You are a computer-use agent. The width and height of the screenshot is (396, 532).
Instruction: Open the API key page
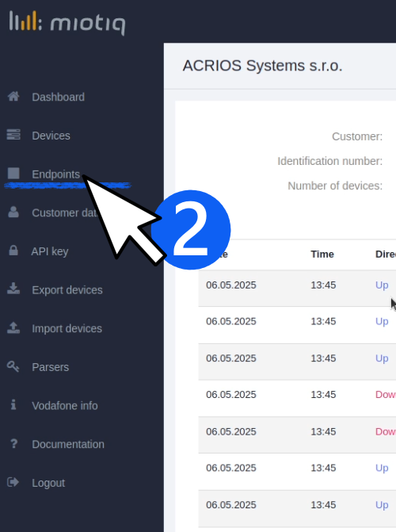coord(50,251)
